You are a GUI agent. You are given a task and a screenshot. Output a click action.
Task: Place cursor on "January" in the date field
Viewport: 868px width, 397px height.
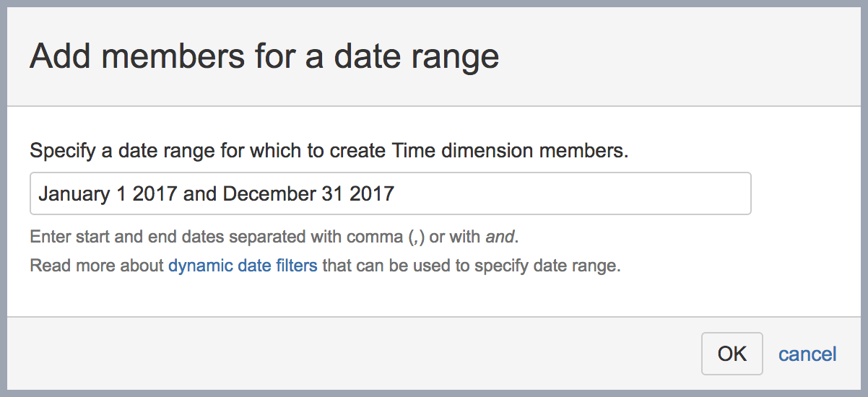(72, 193)
